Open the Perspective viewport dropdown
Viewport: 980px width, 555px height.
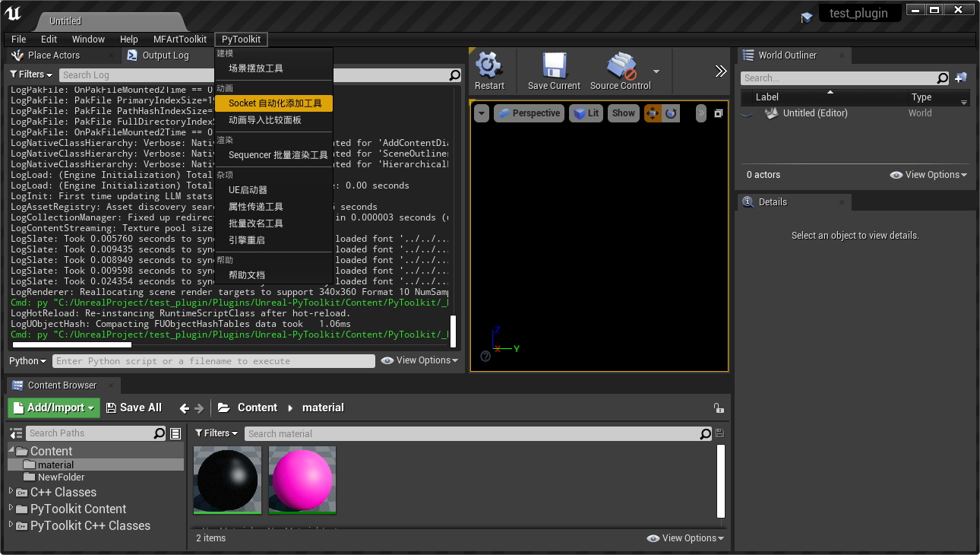click(529, 113)
